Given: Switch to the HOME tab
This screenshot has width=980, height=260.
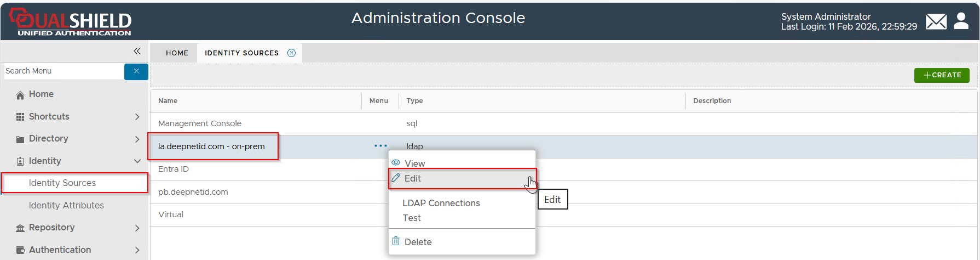Looking at the screenshot, I should pyautogui.click(x=177, y=53).
